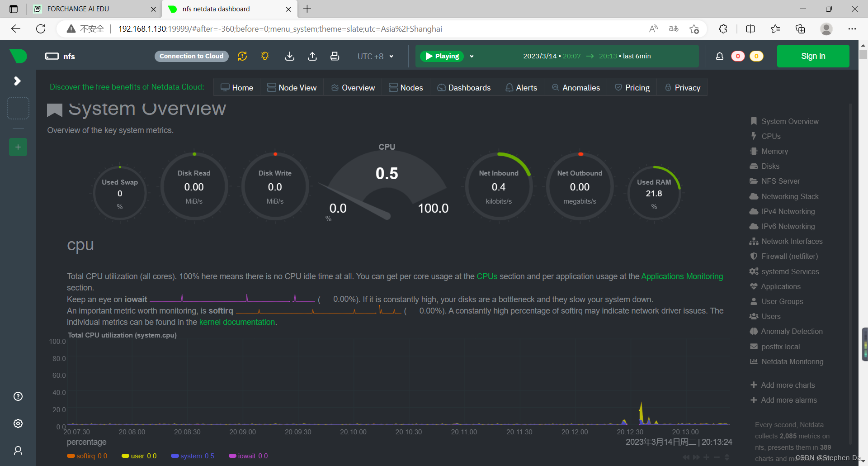Open the help question mark icon
Screen dimensions: 868x466
pyautogui.click(x=18, y=396)
